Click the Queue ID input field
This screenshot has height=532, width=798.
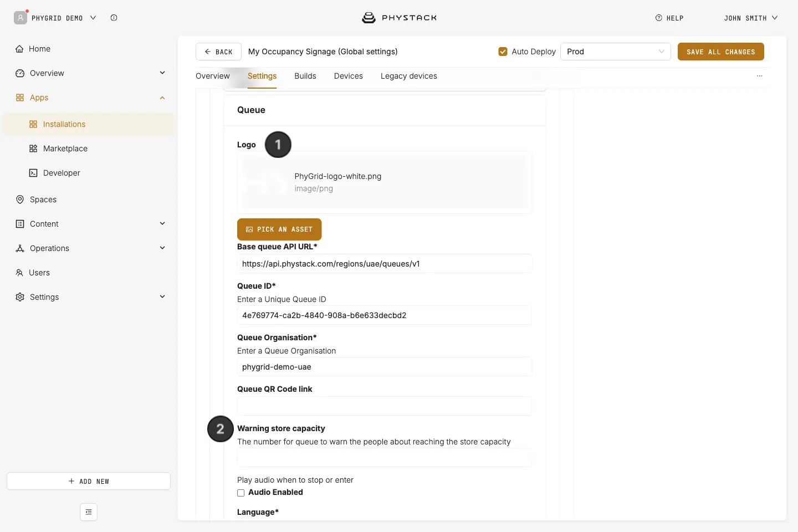(385, 315)
